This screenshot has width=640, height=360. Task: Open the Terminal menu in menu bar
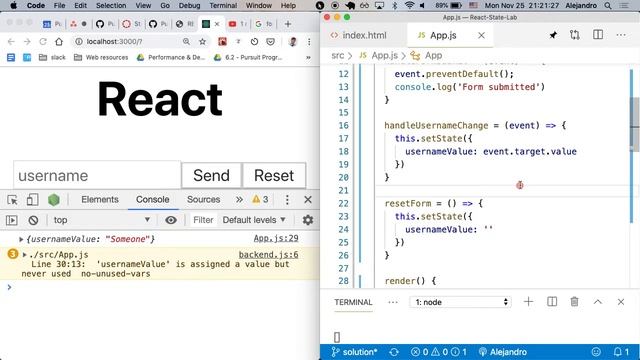click(223, 6)
